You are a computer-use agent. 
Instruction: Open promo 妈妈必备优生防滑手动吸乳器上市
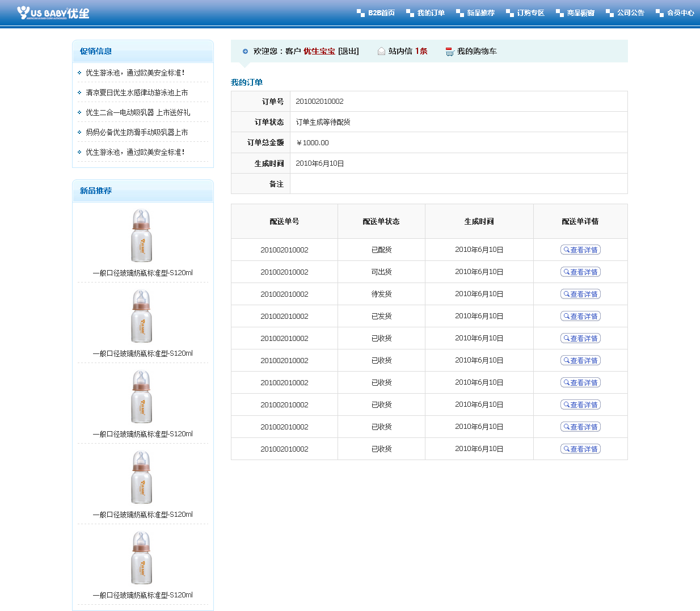coord(137,132)
